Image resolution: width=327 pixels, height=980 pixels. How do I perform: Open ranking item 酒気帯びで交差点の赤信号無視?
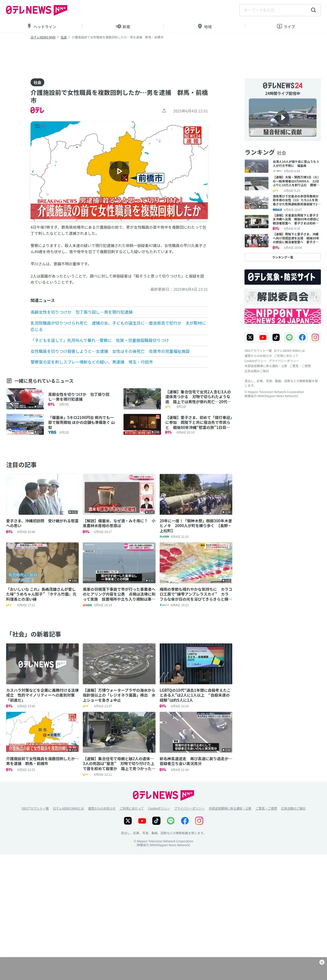point(296,200)
